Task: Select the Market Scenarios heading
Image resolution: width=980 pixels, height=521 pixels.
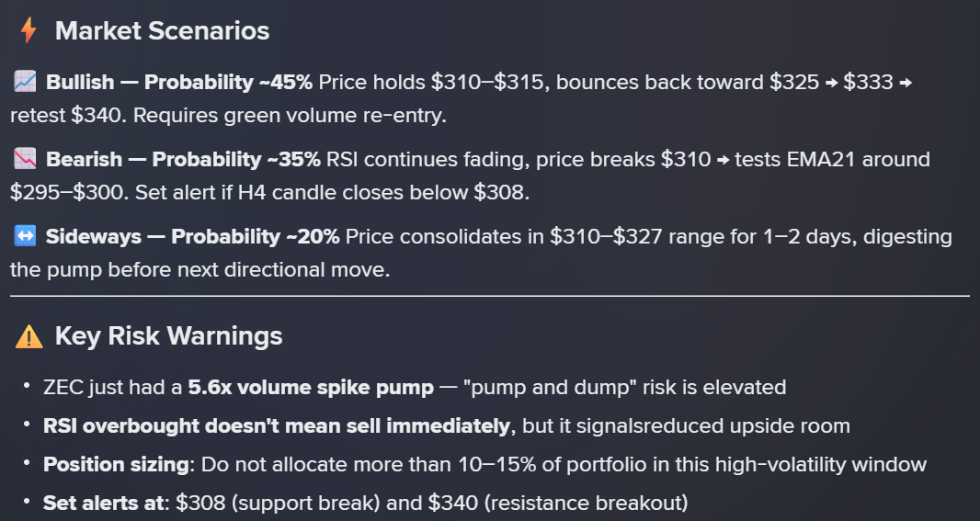Action: [162, 30]
